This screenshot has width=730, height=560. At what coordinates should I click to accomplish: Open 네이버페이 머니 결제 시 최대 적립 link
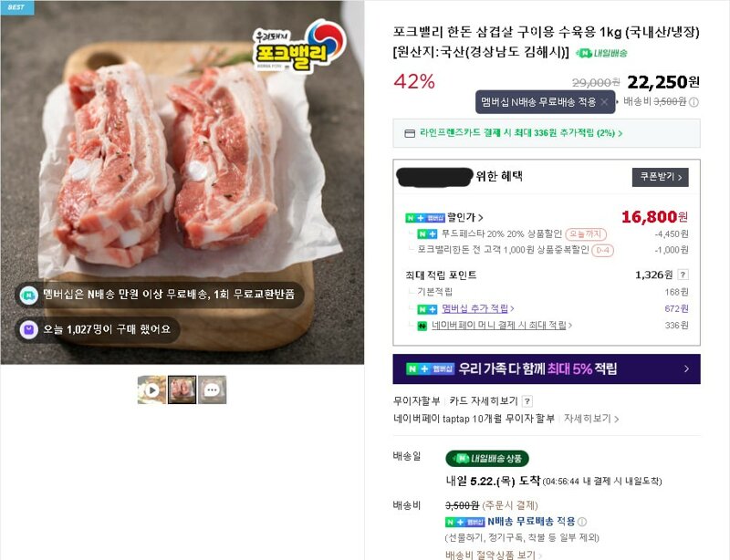502,326
